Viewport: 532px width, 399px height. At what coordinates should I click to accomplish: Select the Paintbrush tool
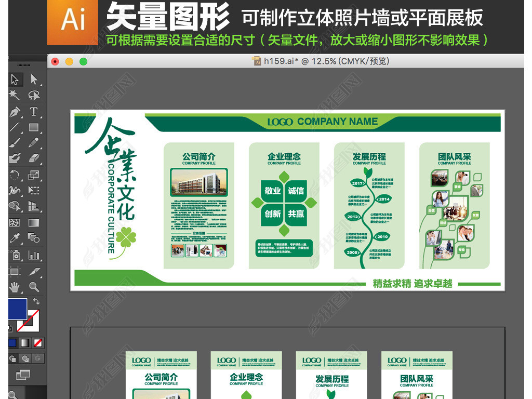15,142
